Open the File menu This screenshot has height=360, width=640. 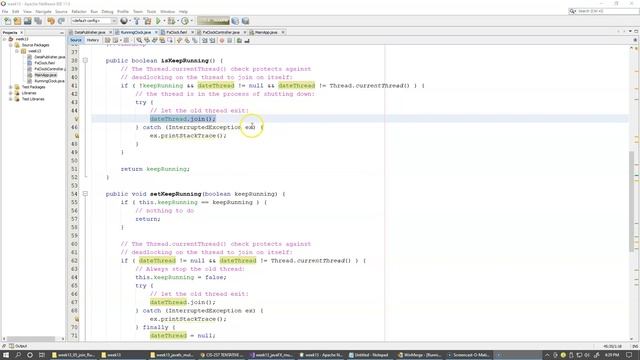[x=5, y=11]
